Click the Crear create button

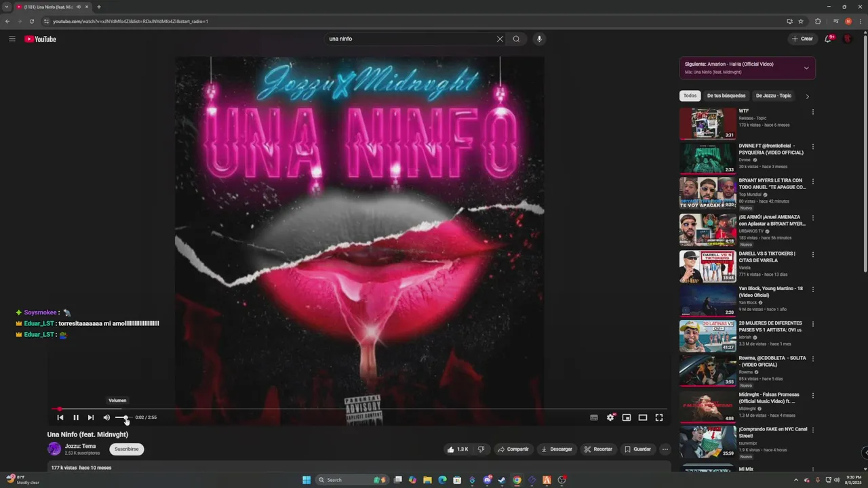(802, 39)
